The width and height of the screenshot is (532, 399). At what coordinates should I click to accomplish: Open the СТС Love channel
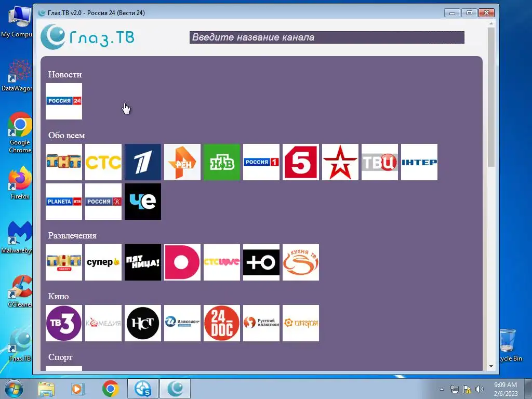221,262
